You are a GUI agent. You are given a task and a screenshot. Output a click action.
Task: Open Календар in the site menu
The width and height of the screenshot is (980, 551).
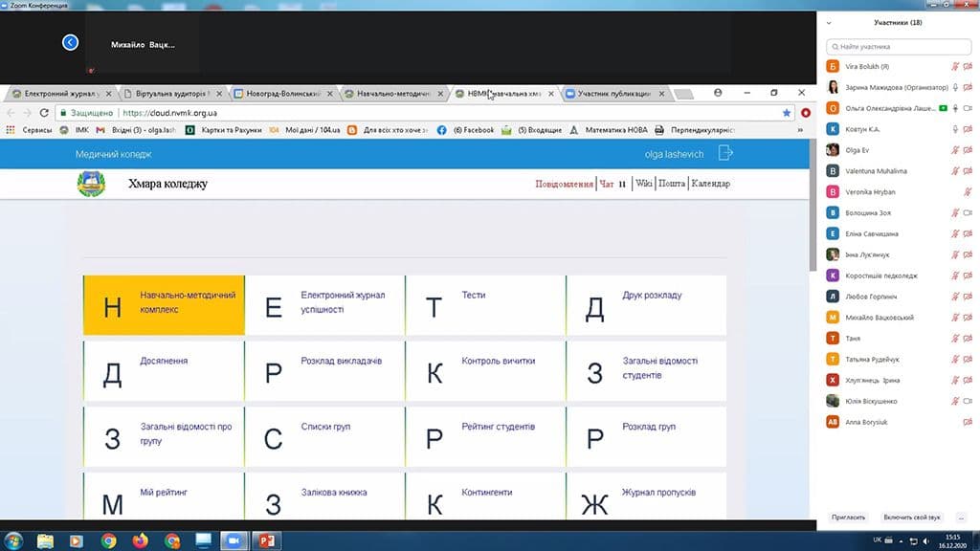click(711, 184)
